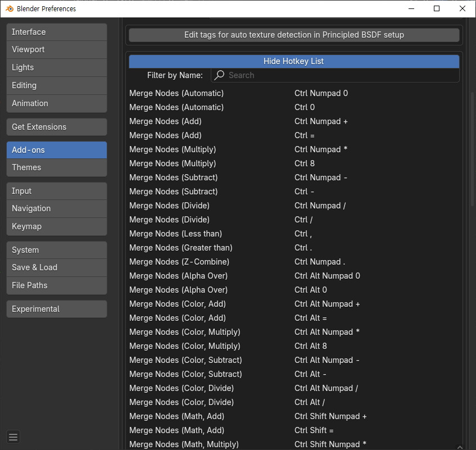Click Merge Nodes (Add) row with Ctrl =
The width and height of the screenshot is (476, 450).
point(165,135)
